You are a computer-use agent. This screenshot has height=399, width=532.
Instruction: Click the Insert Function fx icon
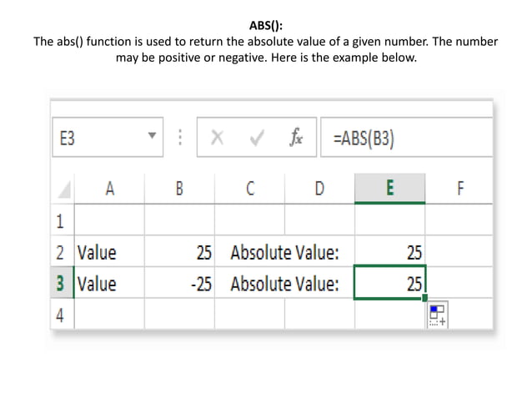point(297,139)
